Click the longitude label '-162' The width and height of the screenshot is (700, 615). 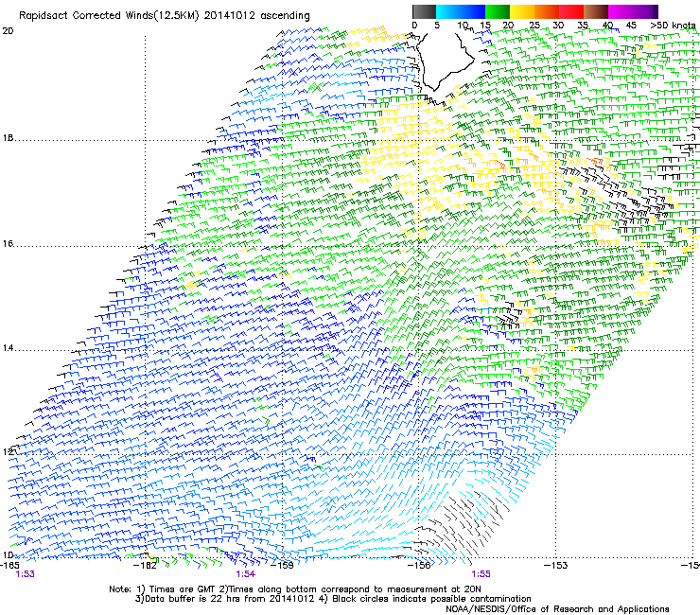click(x=146, y=566)
